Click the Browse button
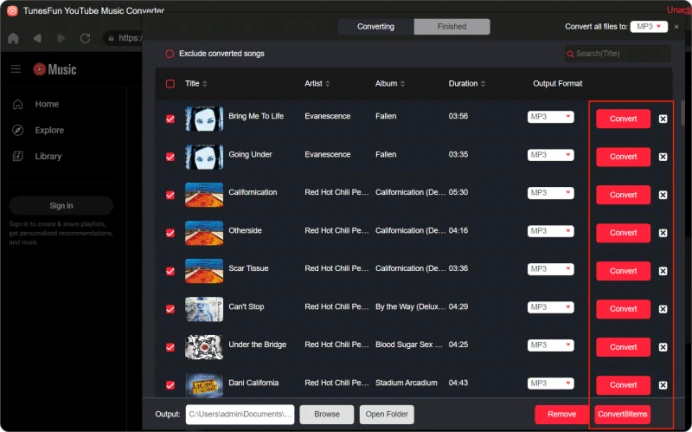The image size is (692, 432). [327, 414]
